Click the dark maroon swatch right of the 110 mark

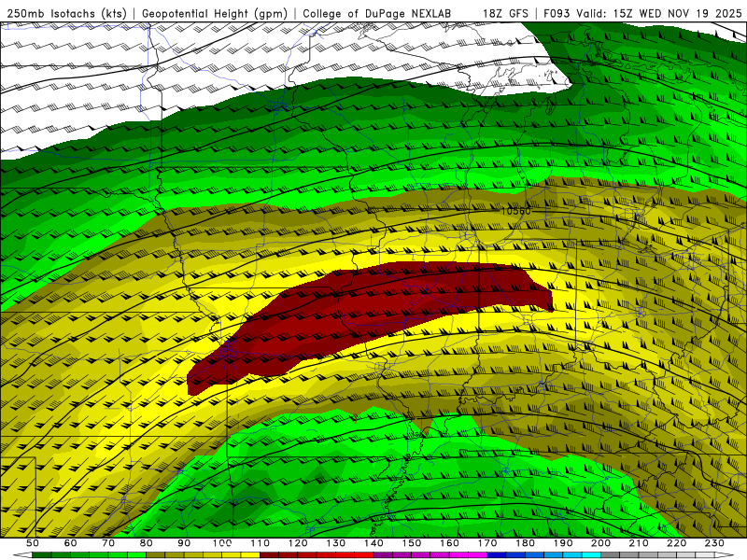click(270, 555)
